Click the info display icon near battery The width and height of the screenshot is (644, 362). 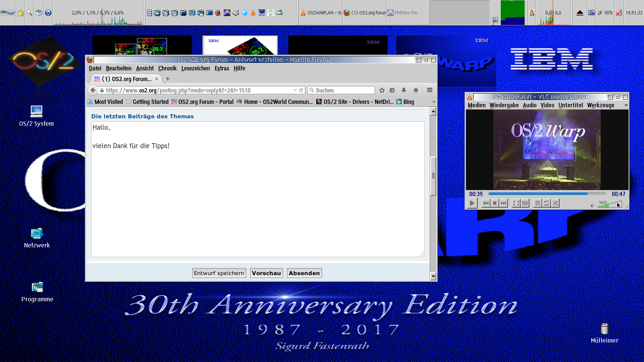pos(592,13)
